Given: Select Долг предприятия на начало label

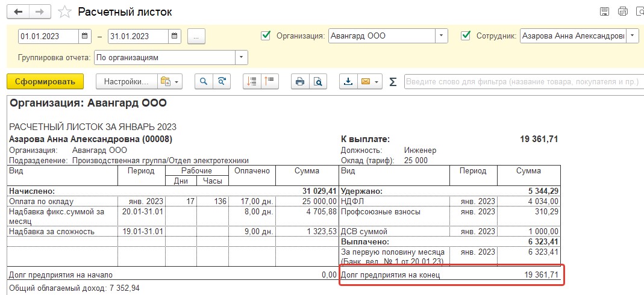Looking at the screenshot, I should [x=61, y=275].
